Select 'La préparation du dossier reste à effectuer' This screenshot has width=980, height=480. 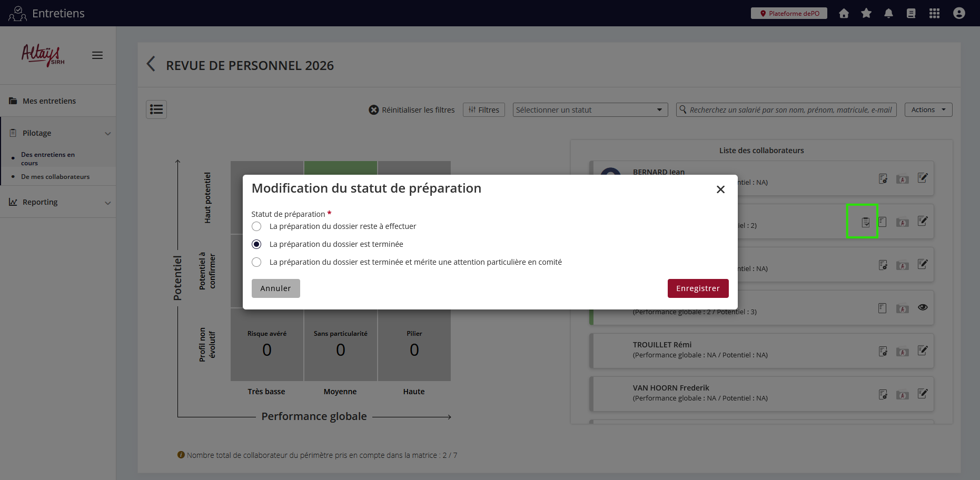pos(256,226)
